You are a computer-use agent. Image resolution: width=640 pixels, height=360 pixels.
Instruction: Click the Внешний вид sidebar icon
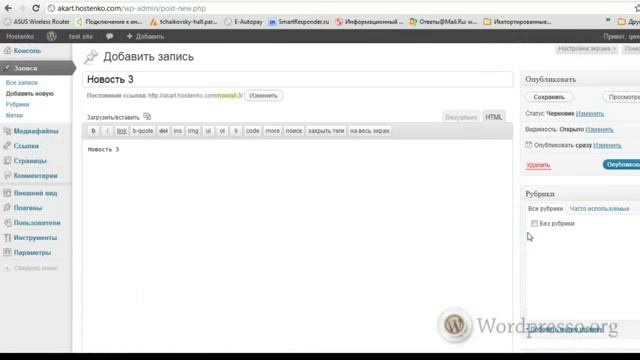7,193
